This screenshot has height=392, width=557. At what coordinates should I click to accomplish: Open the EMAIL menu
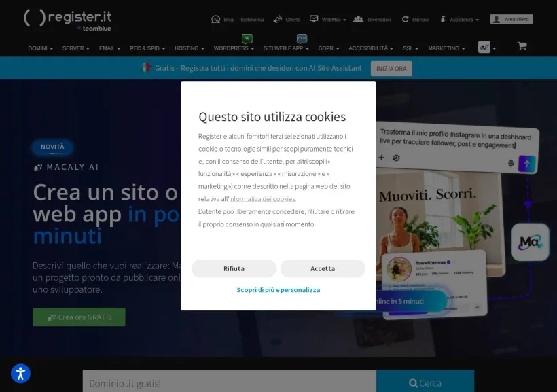[109, 48]
